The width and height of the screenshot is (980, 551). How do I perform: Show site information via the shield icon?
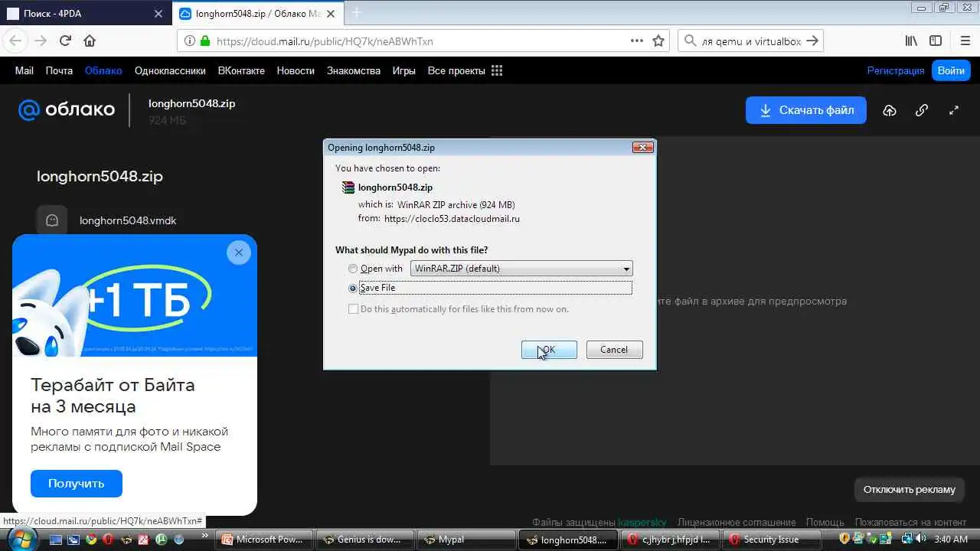190,41
